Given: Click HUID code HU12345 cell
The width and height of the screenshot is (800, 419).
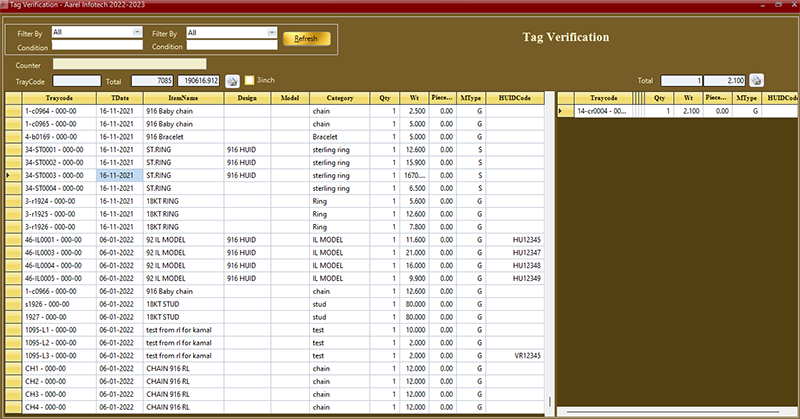Looking at the screenshot, I should point(515,240).
